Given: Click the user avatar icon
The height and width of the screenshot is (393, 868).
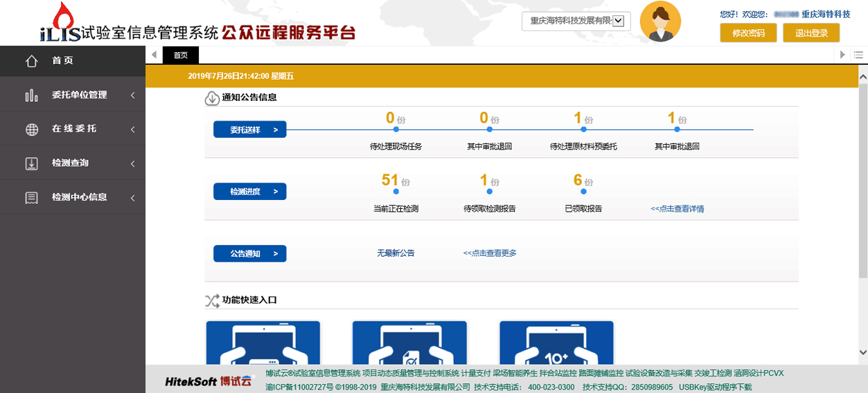Looking at the screenshot, I should pyautogui.click(x=660, y=21).
